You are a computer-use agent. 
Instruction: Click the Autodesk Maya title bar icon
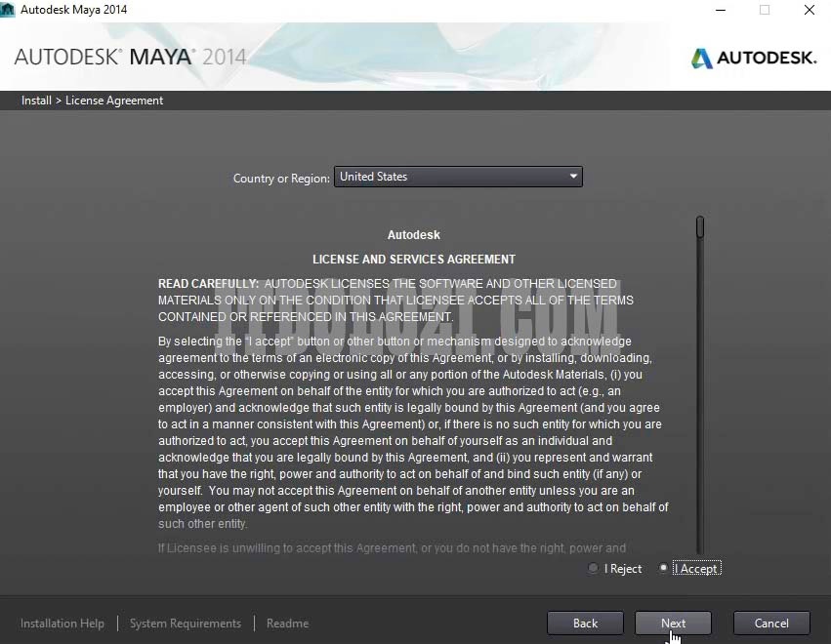coord(8,10)
